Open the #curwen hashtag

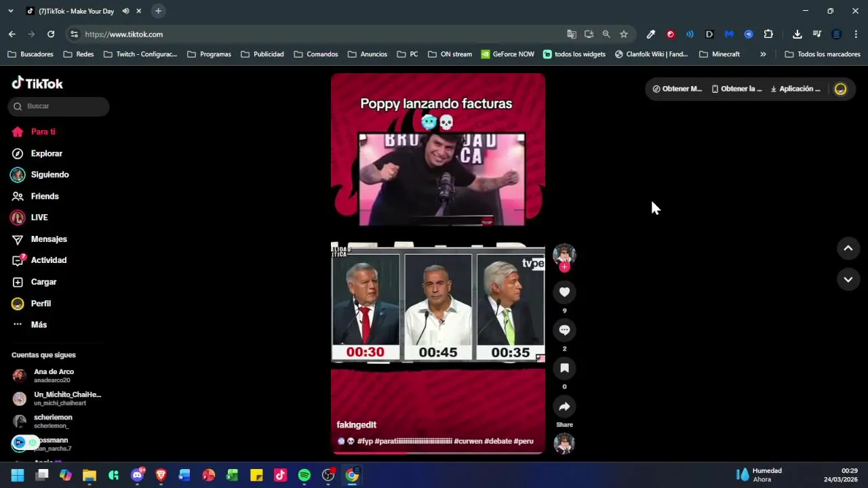(467, 441)
